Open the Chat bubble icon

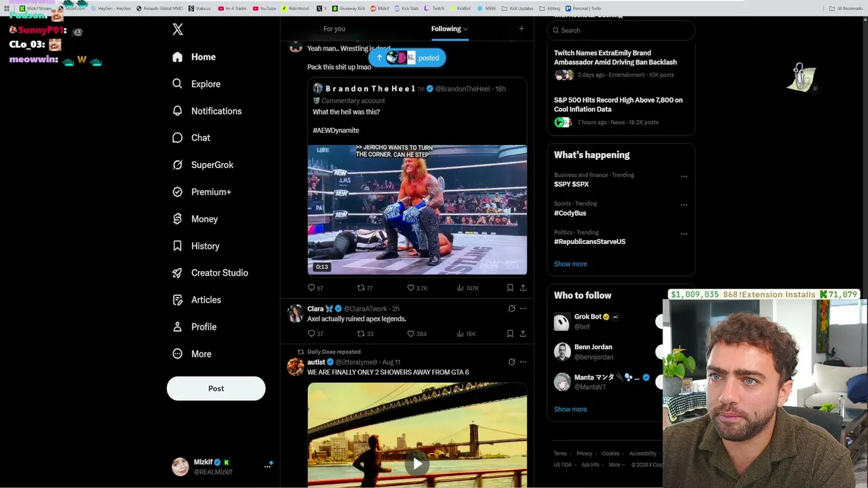[178, 138]
